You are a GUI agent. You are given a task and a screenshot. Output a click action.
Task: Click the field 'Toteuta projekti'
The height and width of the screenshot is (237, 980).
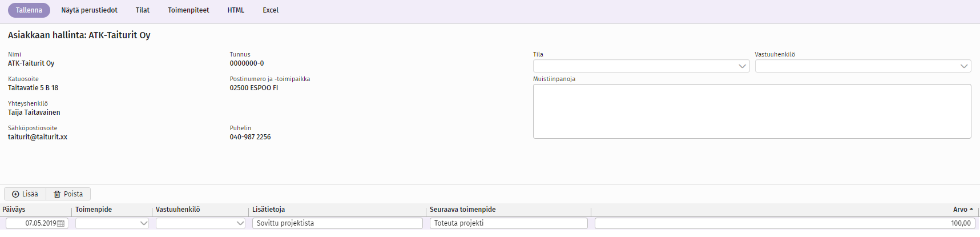509,223
